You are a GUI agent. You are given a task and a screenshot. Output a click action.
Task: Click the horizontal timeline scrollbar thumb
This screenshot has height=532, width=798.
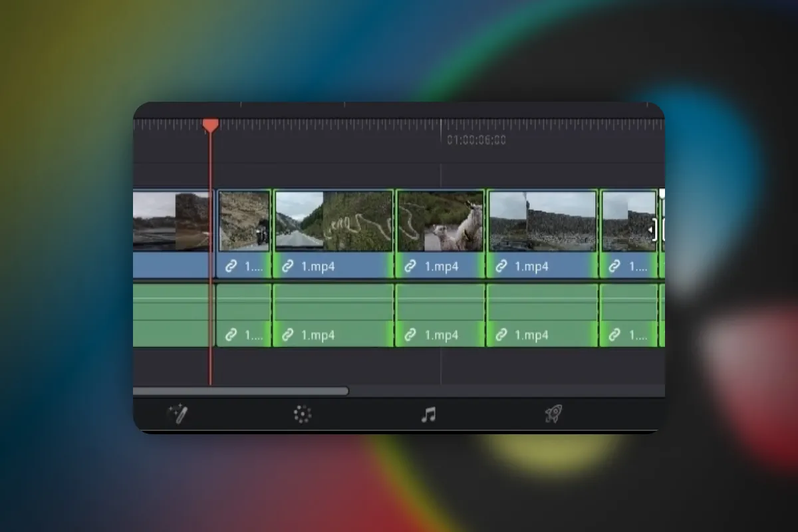(x=241, y=392)
